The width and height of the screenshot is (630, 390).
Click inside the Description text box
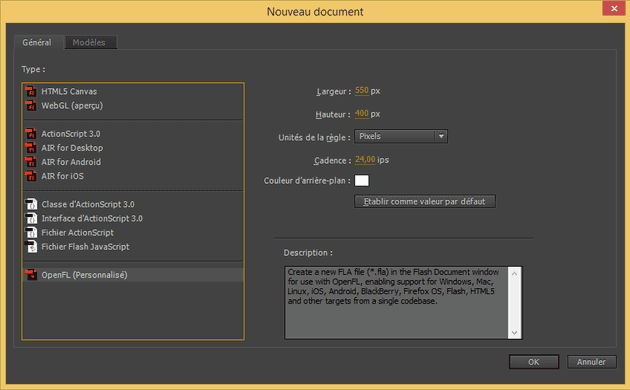396,303
